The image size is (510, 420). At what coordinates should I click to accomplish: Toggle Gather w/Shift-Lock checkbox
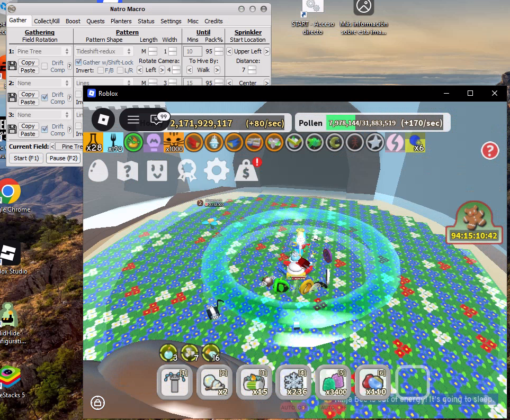[x=78, y=62]
